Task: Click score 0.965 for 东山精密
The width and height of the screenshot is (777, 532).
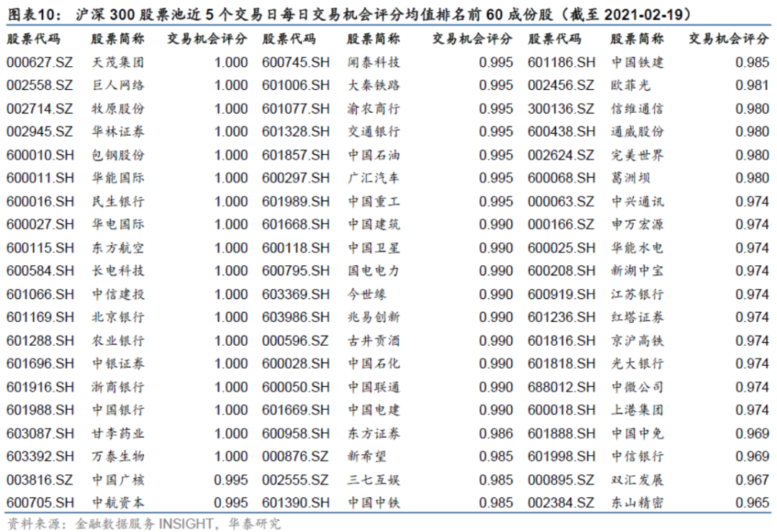Action: pyautogui.click(x=753, y=503)
